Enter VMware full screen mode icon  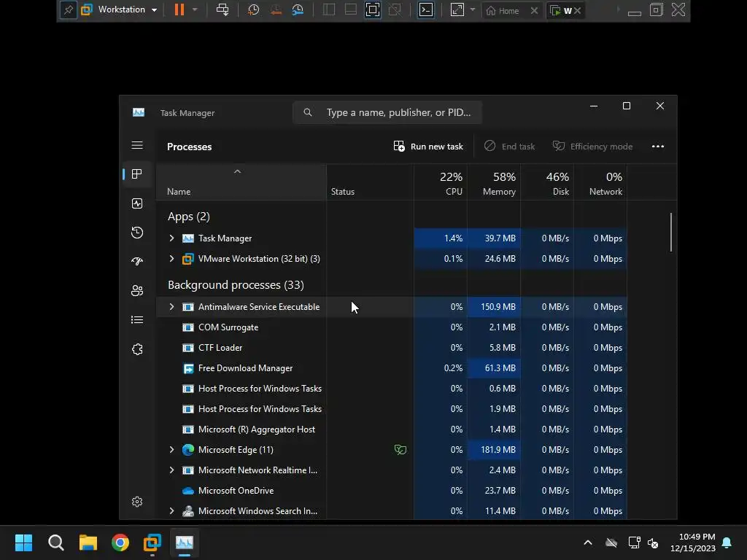(373, 9)
